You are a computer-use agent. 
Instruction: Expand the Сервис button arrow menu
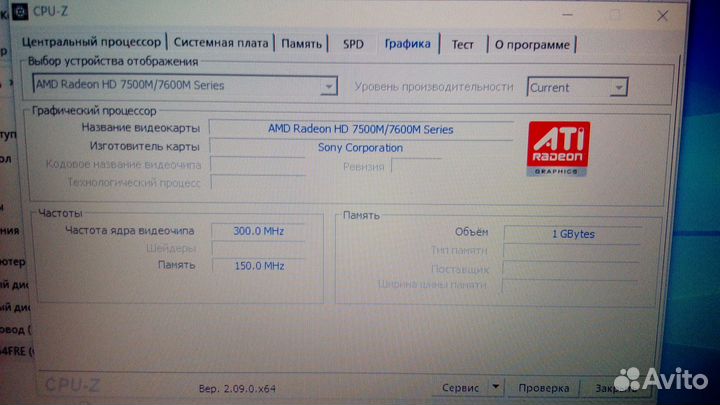[x=496, y=387]
